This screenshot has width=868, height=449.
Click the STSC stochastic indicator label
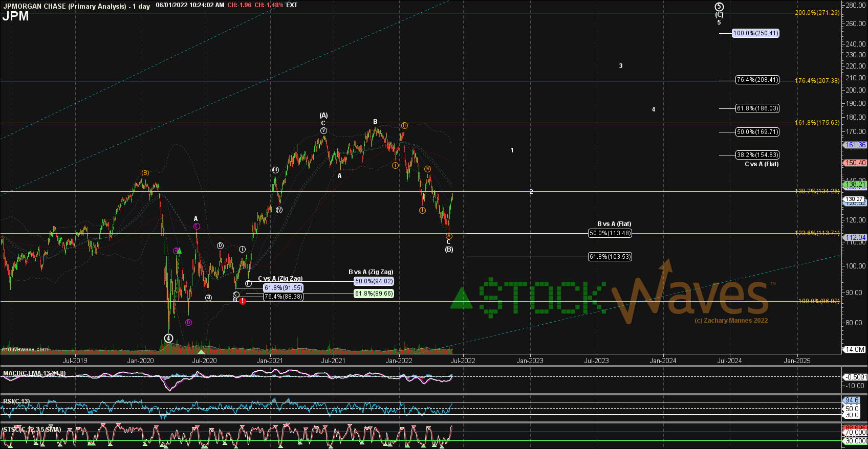click(x=32, y=429)
